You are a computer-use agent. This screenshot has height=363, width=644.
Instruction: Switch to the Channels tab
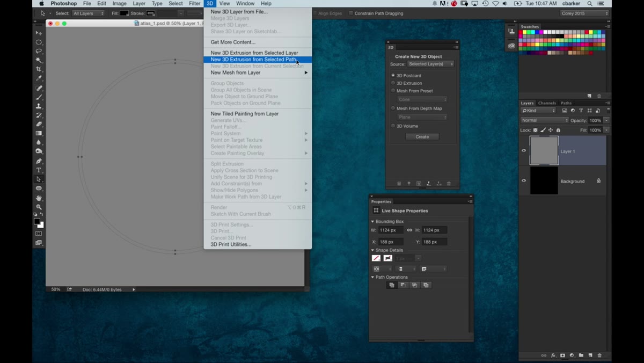tap(547, 103)
